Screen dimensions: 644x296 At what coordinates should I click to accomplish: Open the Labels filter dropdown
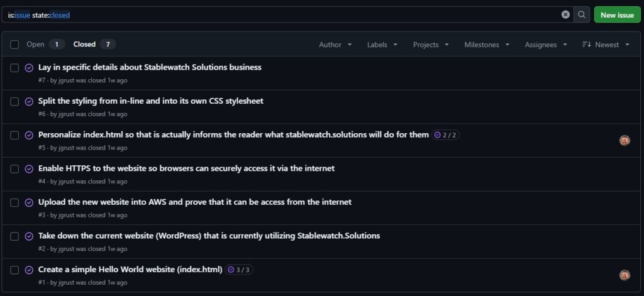tap(382, 45)
